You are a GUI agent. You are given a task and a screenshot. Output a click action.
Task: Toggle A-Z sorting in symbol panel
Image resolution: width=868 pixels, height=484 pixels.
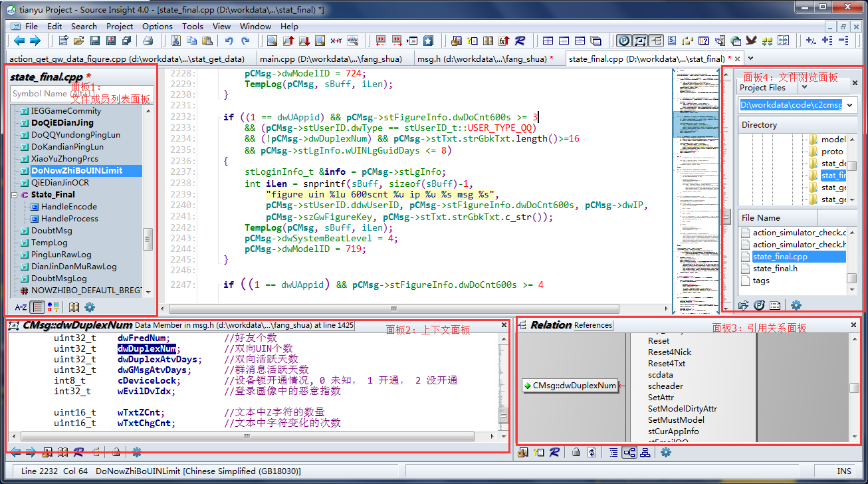22,307
